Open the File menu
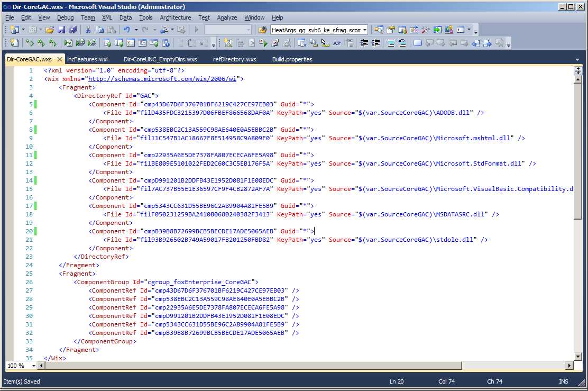 [10, 17]
